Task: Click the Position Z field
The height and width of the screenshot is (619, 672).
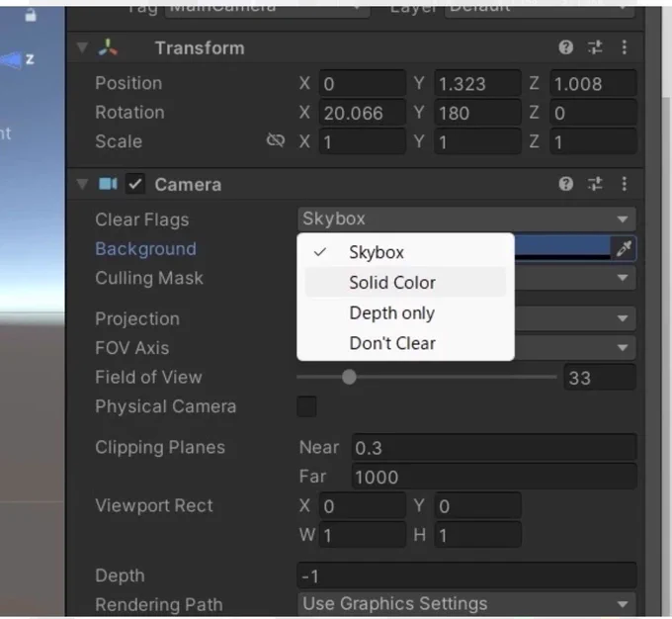Action: 593,83
